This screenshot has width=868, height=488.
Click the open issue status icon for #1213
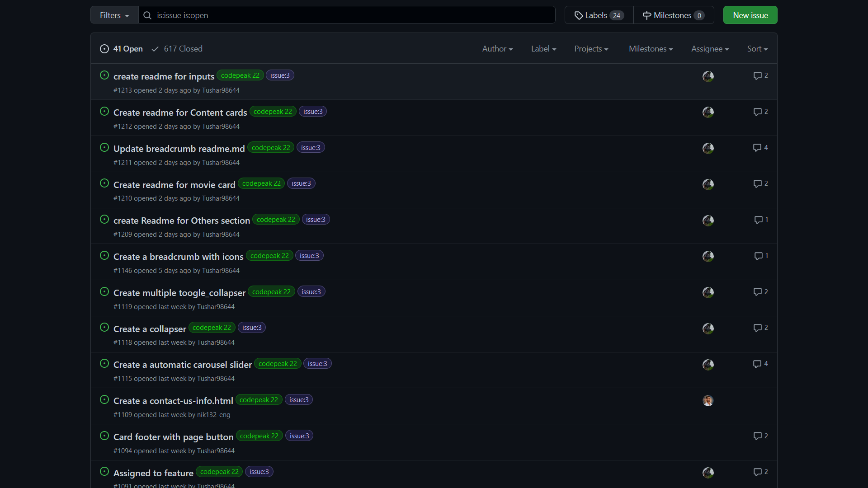click(x=104, y=75)
